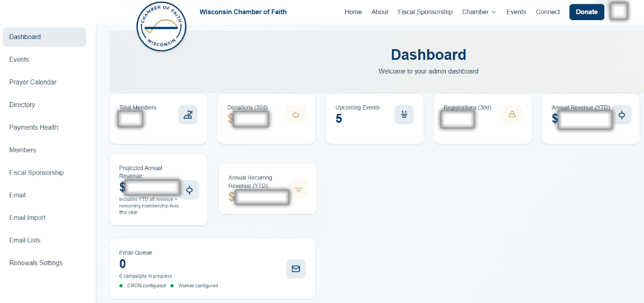
Task: Click the Donate button
Action: [x=587, y=12]
